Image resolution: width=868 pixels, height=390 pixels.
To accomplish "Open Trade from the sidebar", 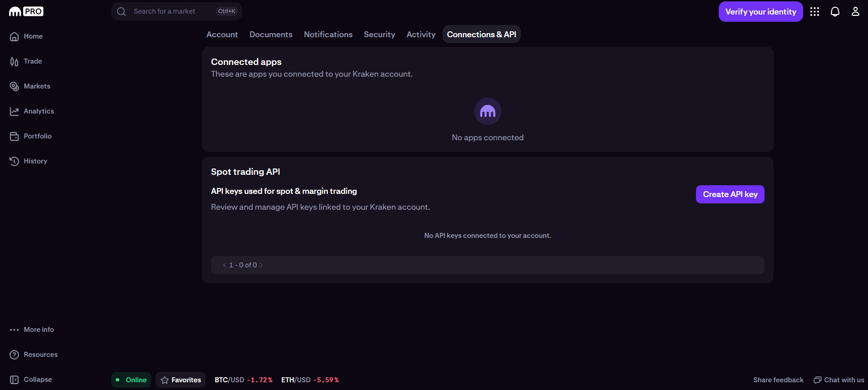I will [x=33, y=61].
